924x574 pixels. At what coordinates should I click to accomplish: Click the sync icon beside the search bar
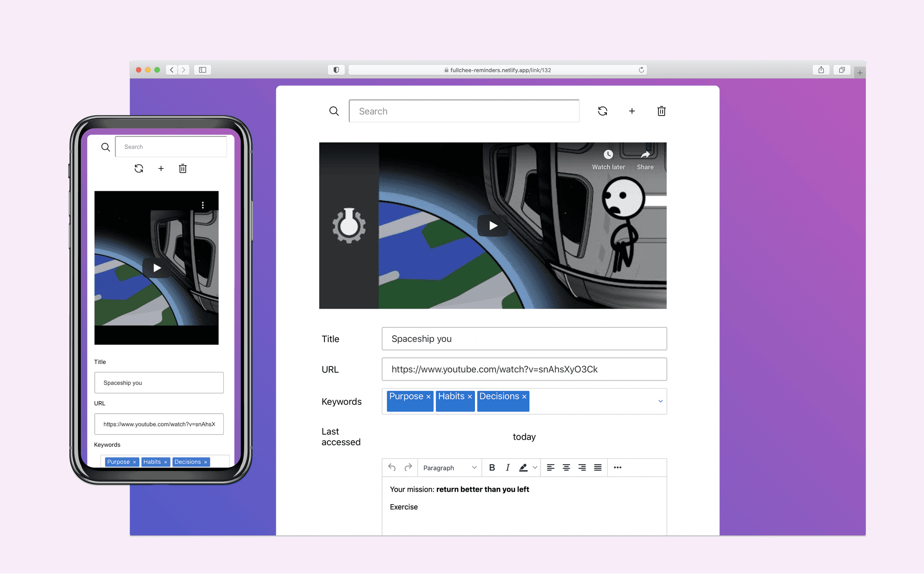(x=603, y=111)
